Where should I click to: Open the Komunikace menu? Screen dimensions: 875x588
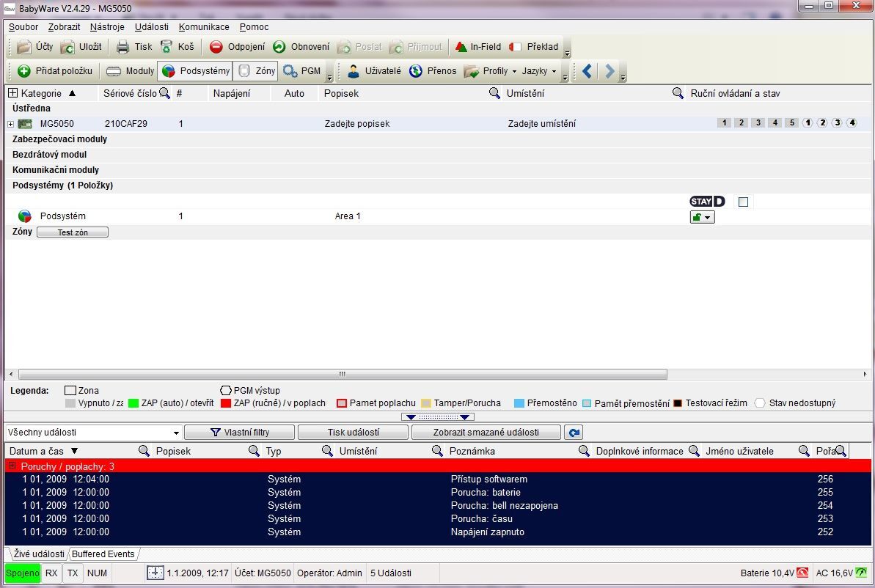(204, 27)
